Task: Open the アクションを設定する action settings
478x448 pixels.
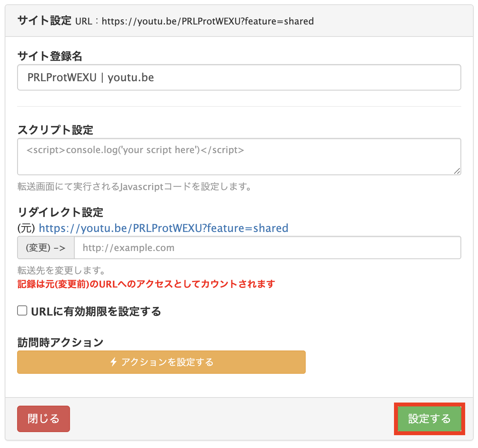Action: click(x=161, y=362)
